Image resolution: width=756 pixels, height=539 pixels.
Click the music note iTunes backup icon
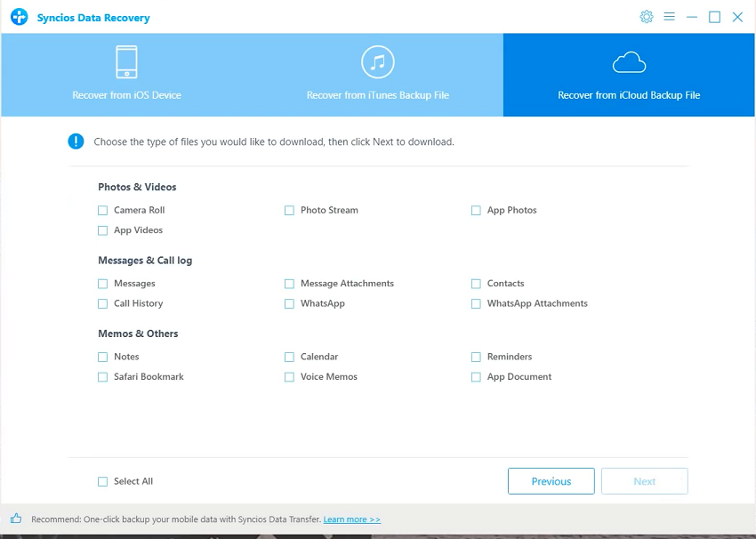(x=377, y=61)
